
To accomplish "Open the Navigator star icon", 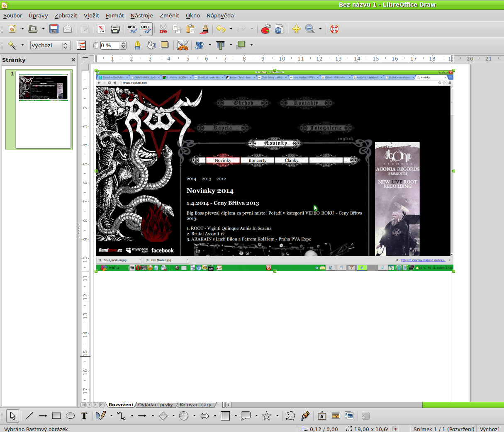I will click(296, 29).
